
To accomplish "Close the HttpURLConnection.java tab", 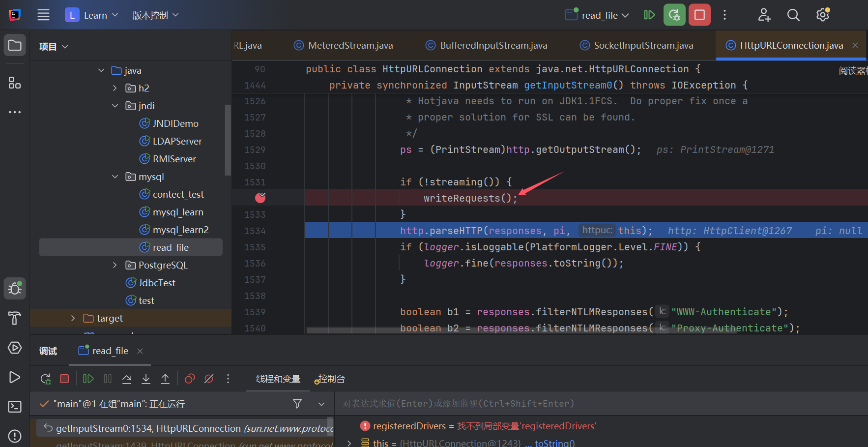I will [x=855, y=45].
